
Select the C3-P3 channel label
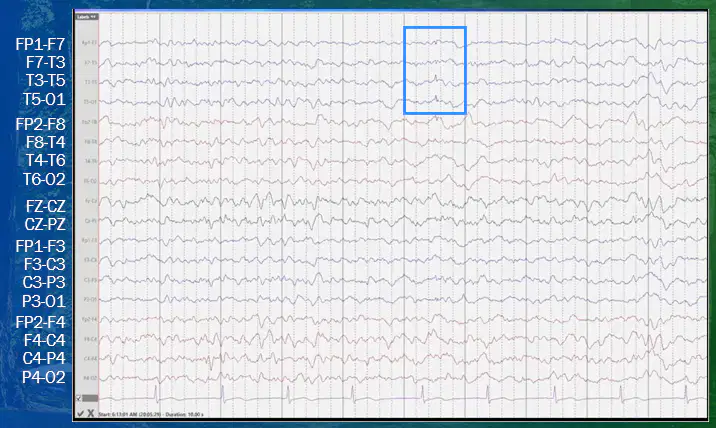[44, 282]
